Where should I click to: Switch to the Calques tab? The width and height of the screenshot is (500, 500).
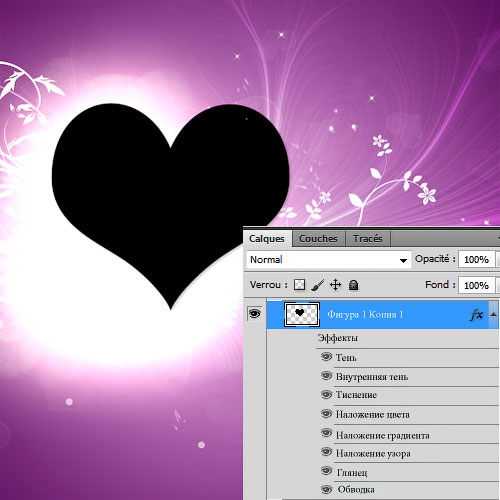click(x=267, y=239)
